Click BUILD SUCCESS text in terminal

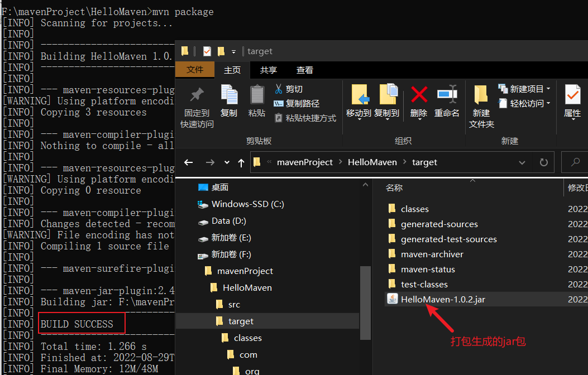[77, 324]
